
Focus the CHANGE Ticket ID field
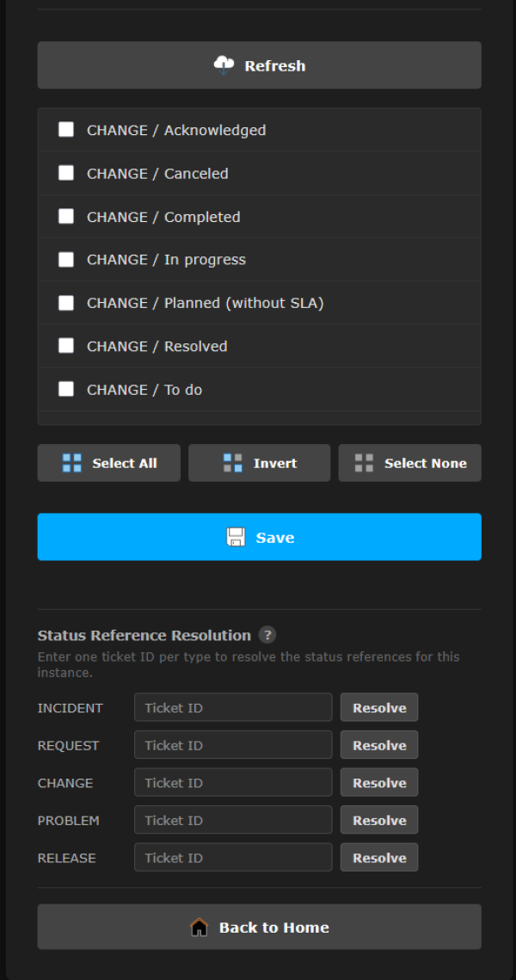[x=233, y=783]
